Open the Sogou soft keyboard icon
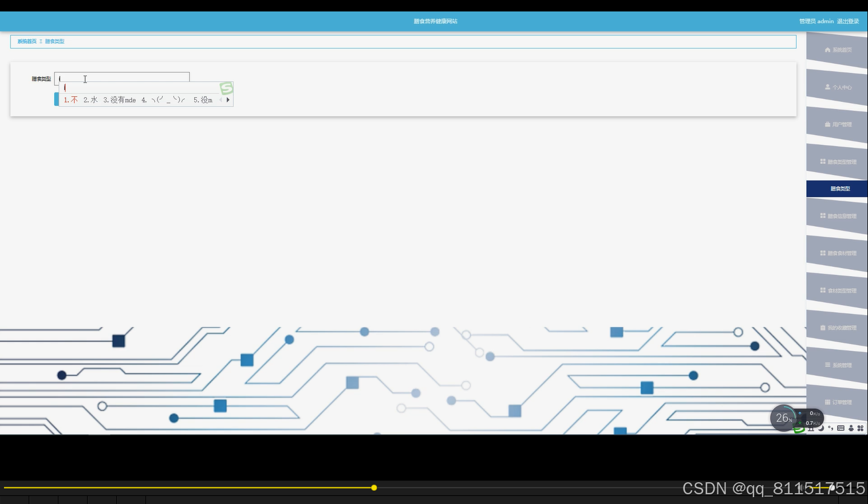 (x=841, y=428)
